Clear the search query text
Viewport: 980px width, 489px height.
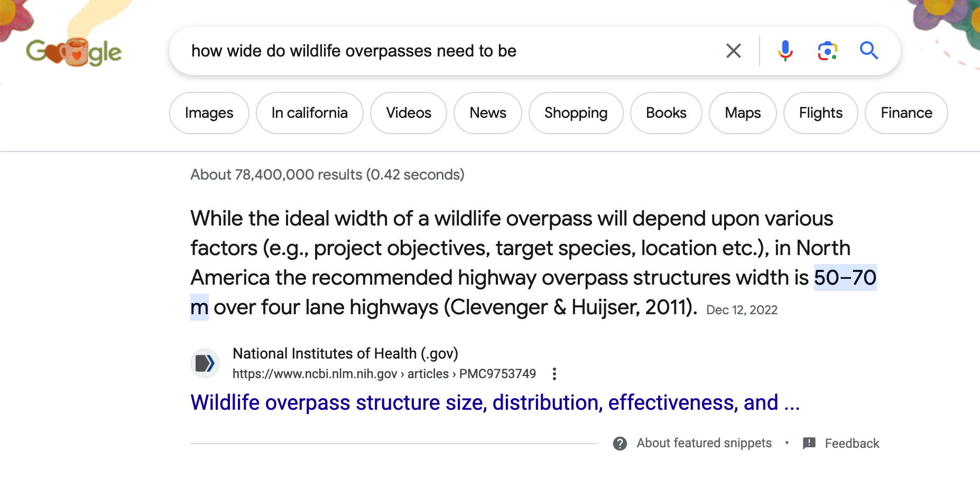pos(733,51)
